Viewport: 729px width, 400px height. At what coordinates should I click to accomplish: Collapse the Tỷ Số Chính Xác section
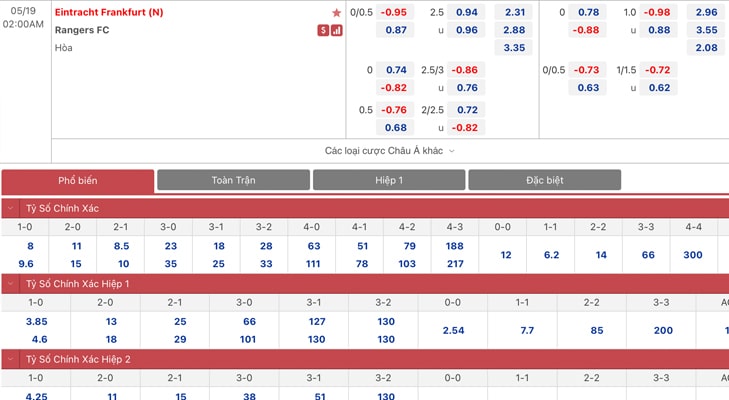pyautogui.click(x=11, y=209)
